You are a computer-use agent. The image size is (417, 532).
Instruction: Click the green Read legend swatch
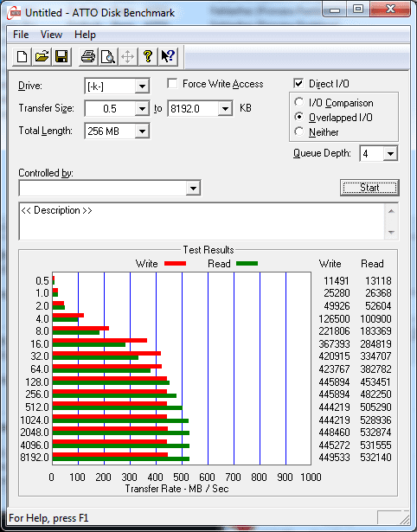(247, 264)
